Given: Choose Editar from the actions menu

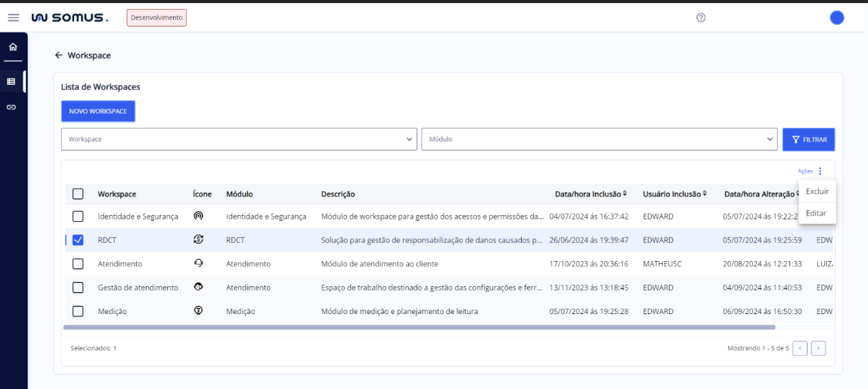Looking at the screenshot, I should (817, 213).
